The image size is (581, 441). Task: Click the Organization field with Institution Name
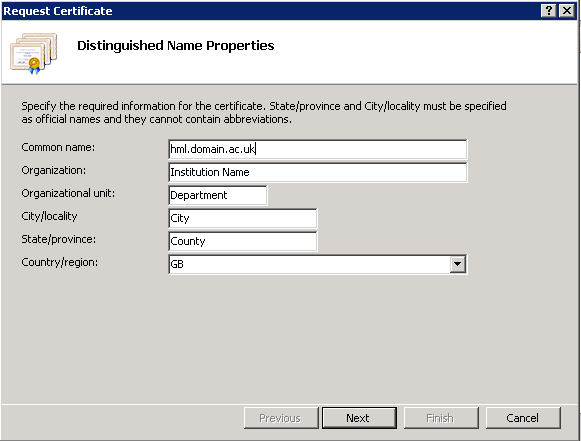[318, 172]
